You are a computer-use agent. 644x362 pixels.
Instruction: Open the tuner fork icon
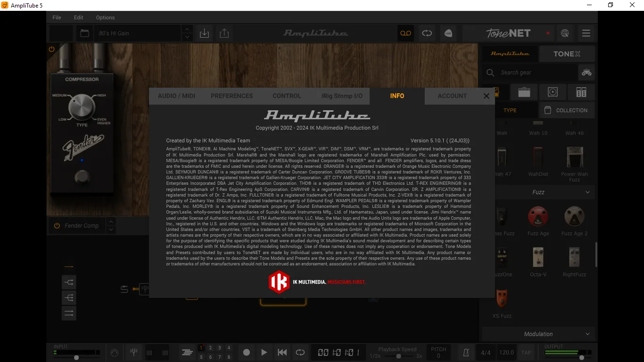(133, 352)
